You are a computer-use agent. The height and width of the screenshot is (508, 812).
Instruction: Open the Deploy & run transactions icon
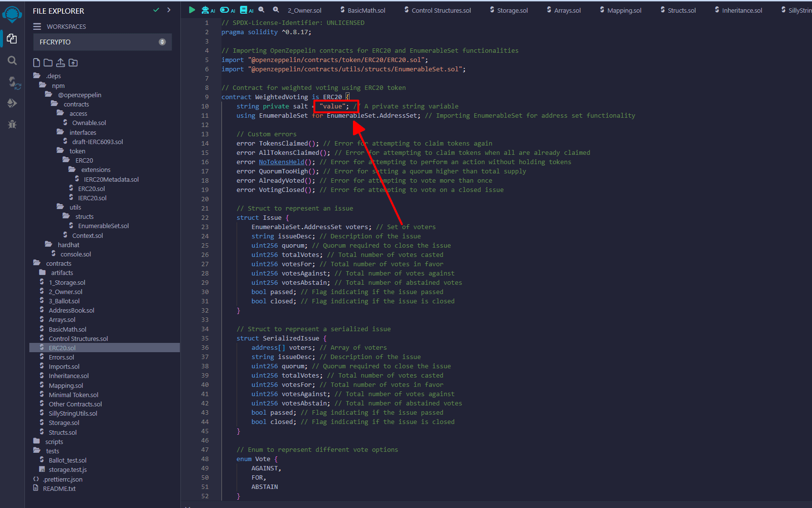[x=12, y=103]
